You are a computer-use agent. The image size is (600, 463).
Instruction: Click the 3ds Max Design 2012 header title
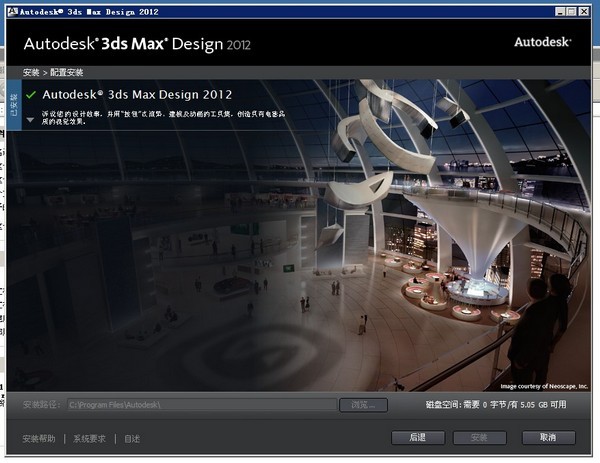pyautogui.click(x=138, y=44)
